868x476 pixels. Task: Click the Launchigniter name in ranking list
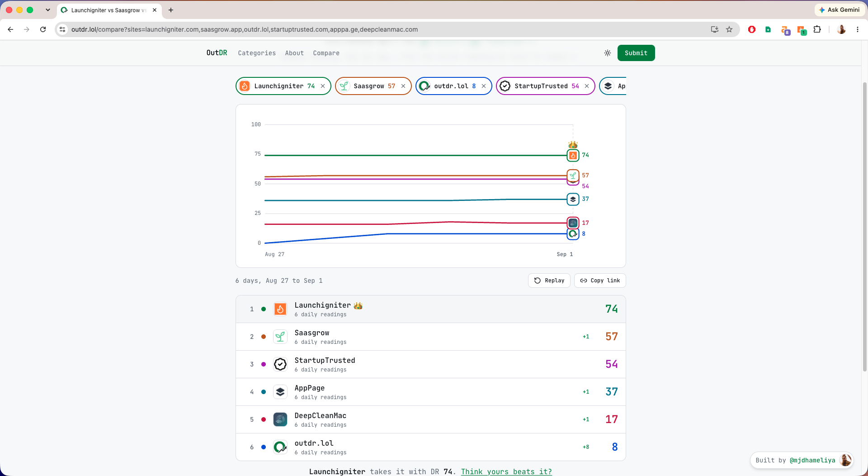point(323,305)
